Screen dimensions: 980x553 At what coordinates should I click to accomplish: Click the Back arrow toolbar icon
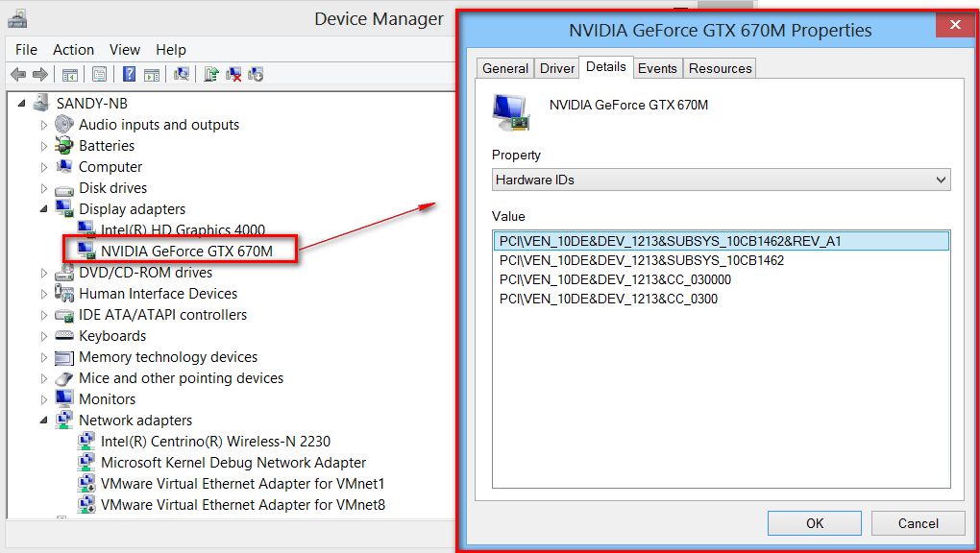[18, 74]
